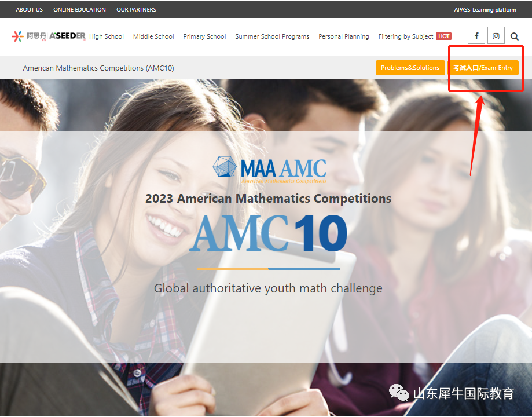Image resolution: width=532 pixels, height=417 pixels.
Task: Select High School navigation item
Action: click(x=106, y=36)
